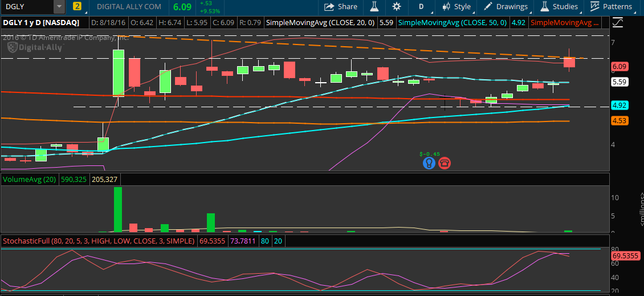Image resolution: width=644 pixels, height=296 pixels.
Task: Click the DGLY symbol input field
Action: 27,7
